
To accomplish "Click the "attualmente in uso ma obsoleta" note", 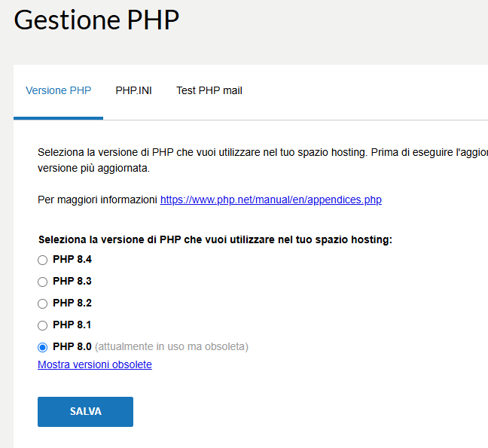I will coord(172,346).
